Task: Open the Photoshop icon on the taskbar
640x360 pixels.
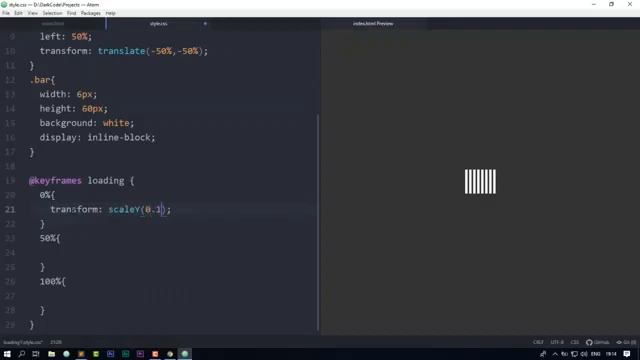Action: pyautogui.click(x=111, y=354)
